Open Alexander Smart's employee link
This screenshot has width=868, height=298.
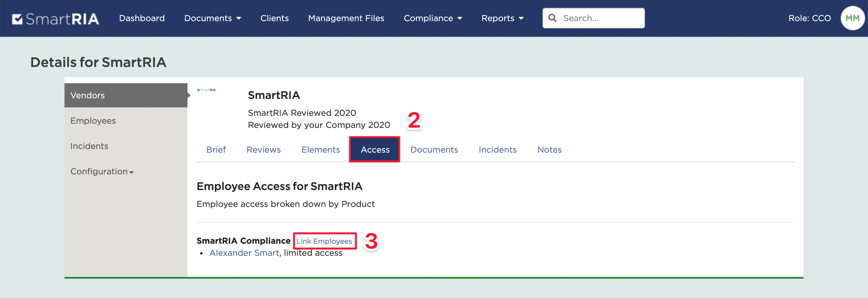tap(244, 253)
